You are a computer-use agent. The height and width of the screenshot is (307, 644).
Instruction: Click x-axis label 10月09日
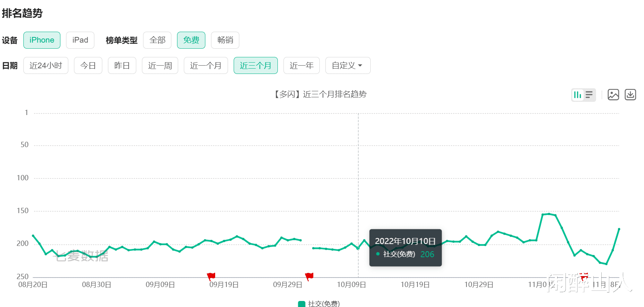point(351,285)
